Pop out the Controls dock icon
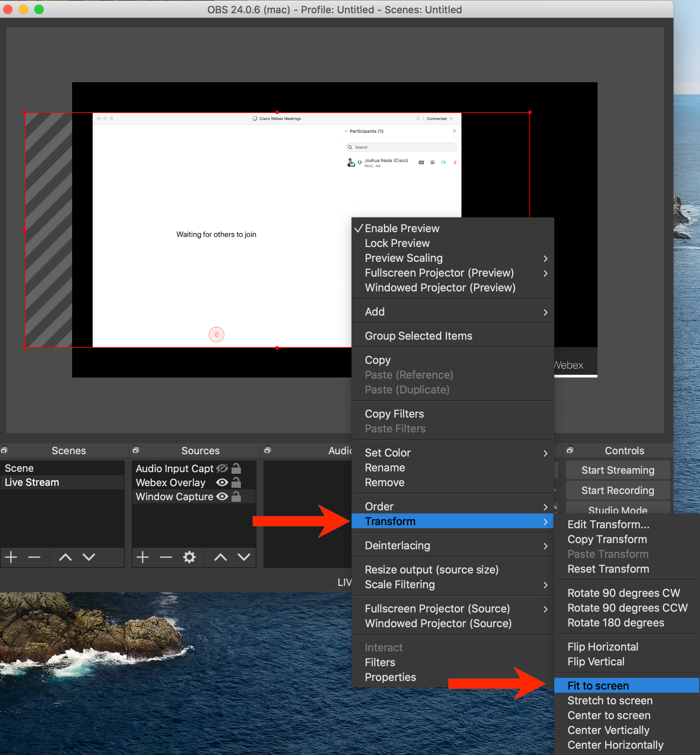The image size is (700, 755). tap(570, 450)
